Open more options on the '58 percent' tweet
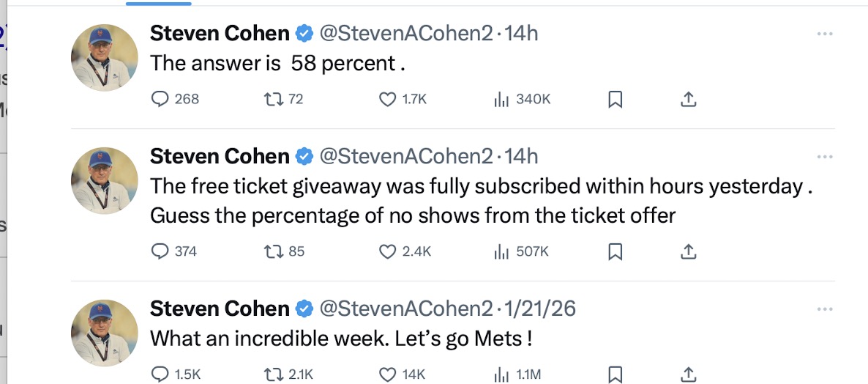 (x=825, y=34)
